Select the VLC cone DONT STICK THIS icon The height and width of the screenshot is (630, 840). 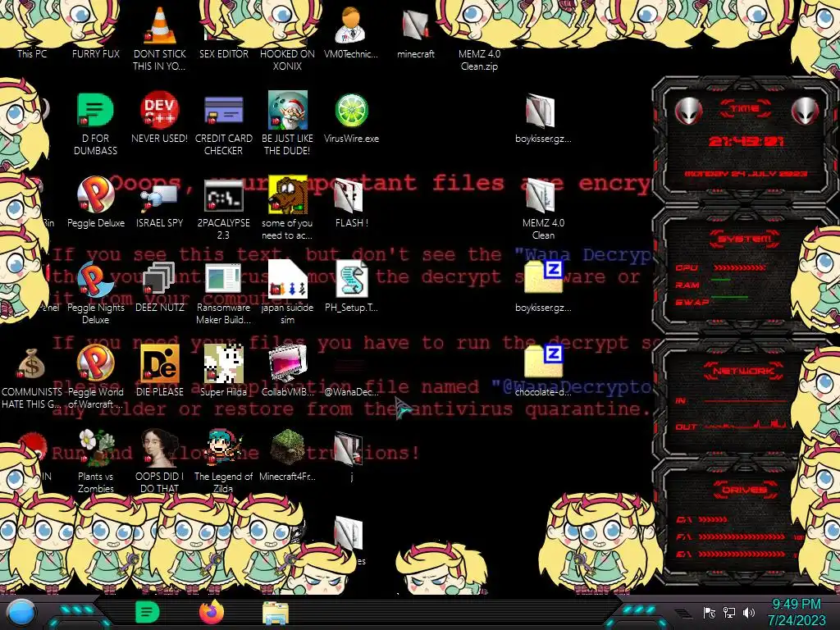pos(160,38)
